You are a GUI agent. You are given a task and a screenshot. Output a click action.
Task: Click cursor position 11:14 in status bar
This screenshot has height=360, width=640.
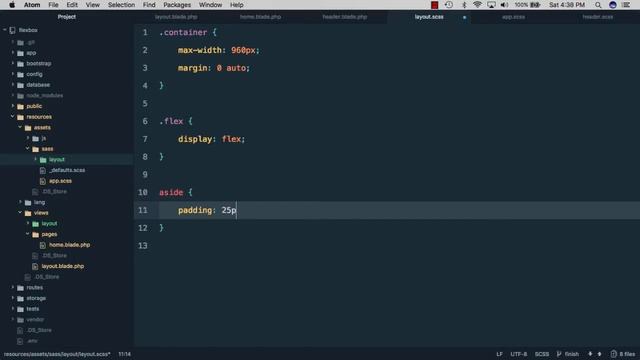click(124, 354)
